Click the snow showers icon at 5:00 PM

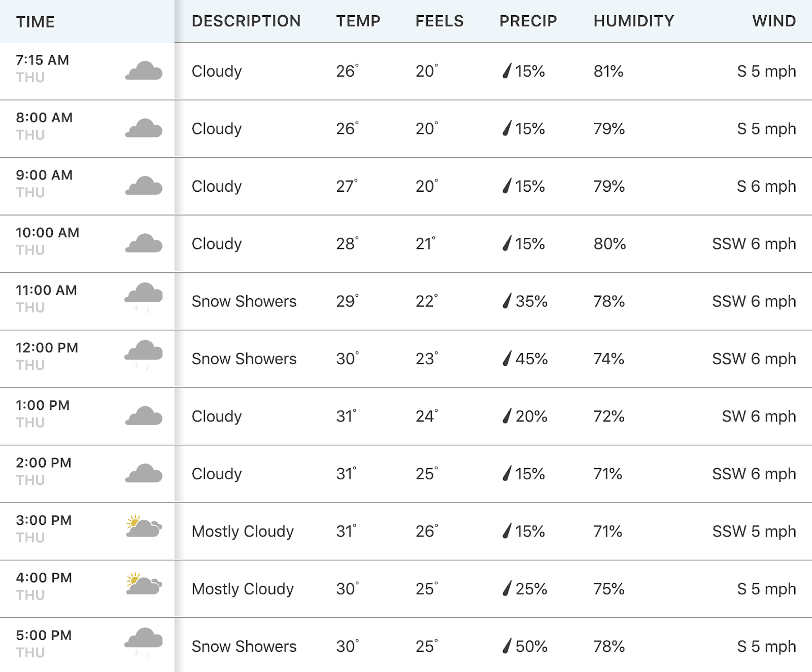(144, 643)
